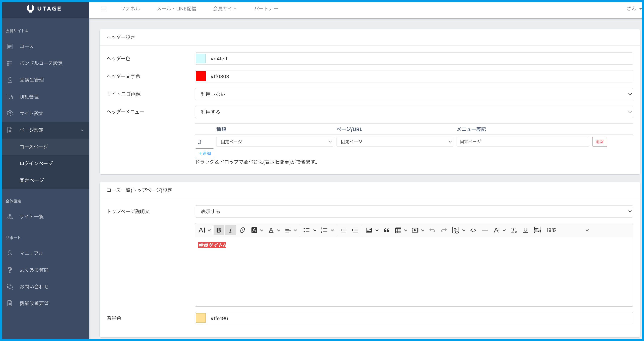
Task: Insert a horizontal line via the toolbar
Action: pos(485,230)
